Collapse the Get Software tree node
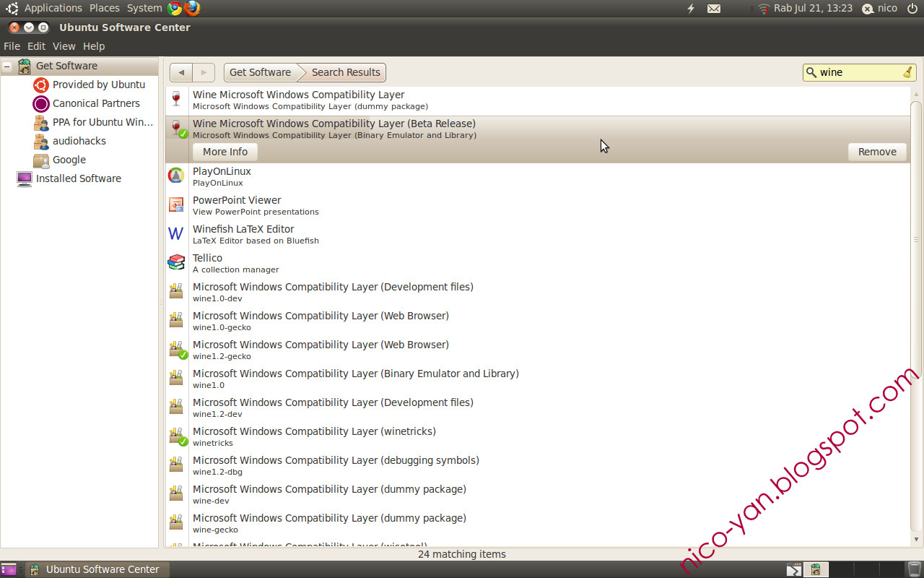This screenshot has width=924, height=578. 6,66
